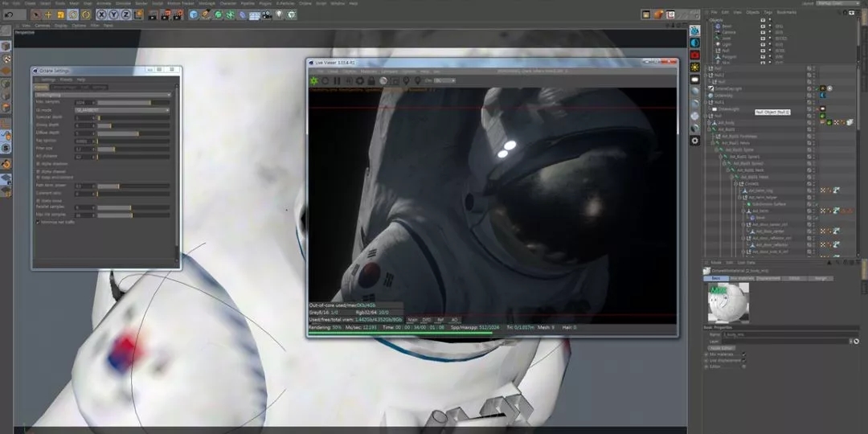Click the Main button in Live Viewer
Viewport: 868px width, 434px height.
click(x=412, y=319)
